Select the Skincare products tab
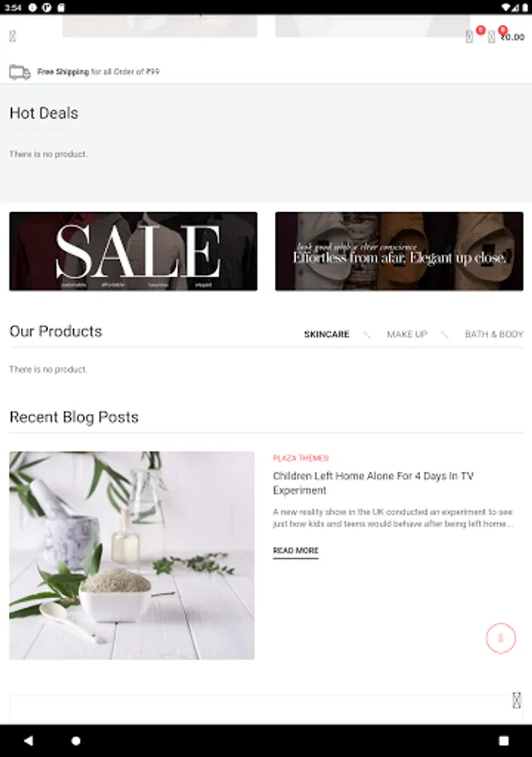532x757 pixels. 327,334
